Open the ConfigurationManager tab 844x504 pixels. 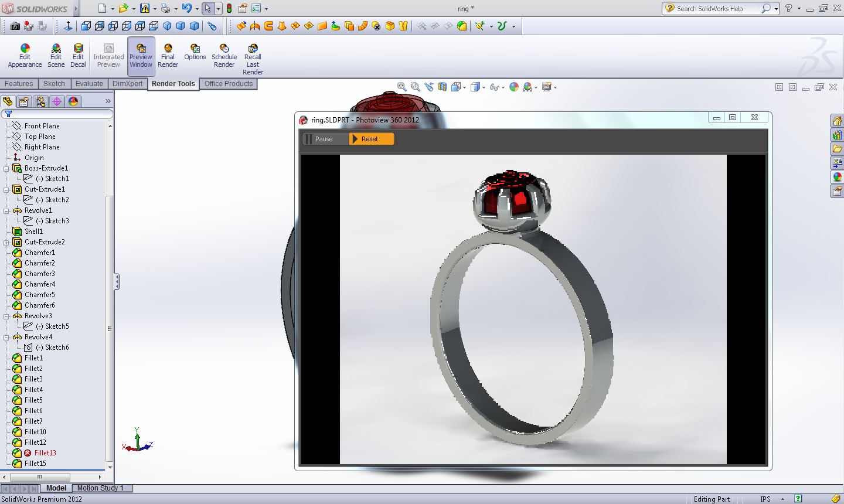(40, 101)
